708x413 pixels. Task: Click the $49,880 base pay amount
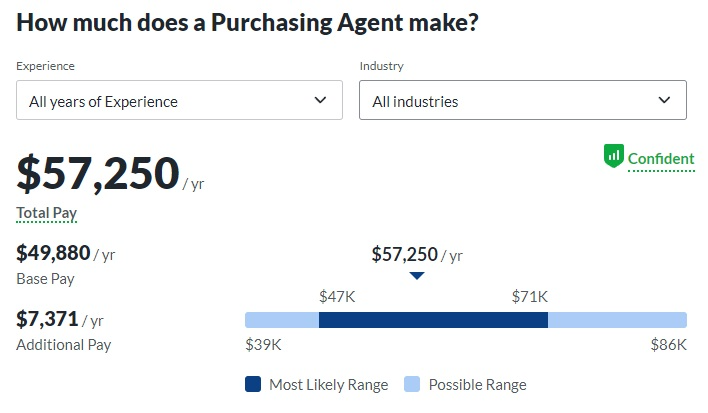point(53,253)
